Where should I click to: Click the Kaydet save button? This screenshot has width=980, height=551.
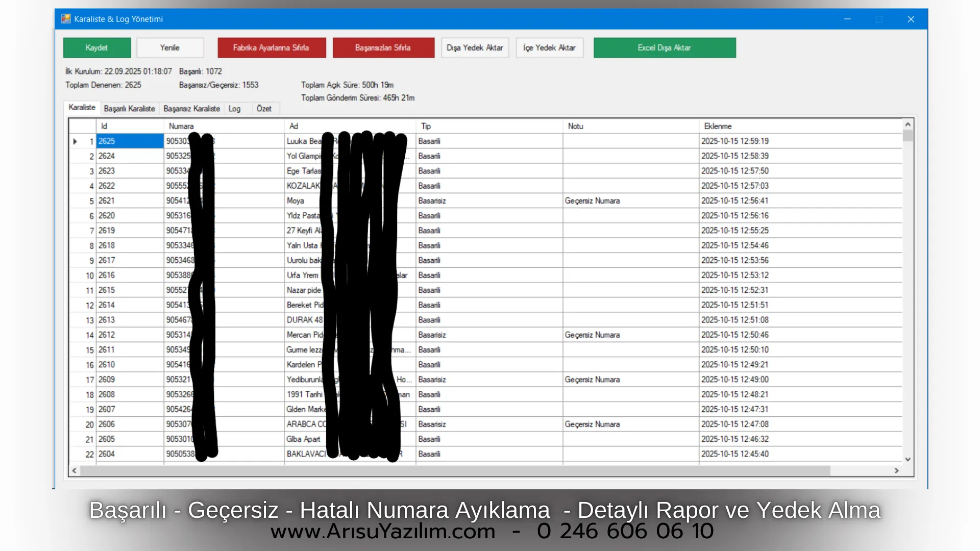point(97,47)
